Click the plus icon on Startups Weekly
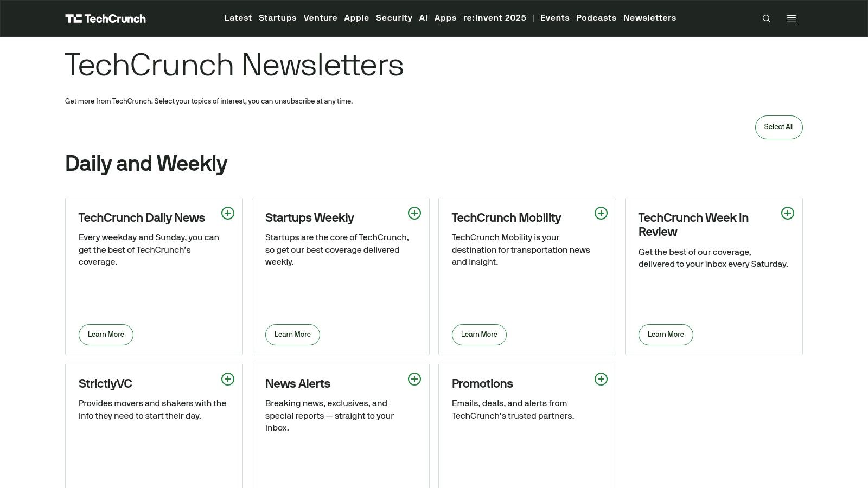This screenshot has height=488, width=868. pos(414,213)
